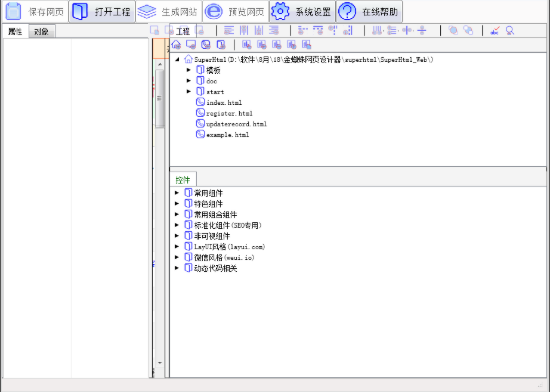Click the 保存网页 save icon
This screenshot has height=392, width=553.
click(x=13, y=11)
